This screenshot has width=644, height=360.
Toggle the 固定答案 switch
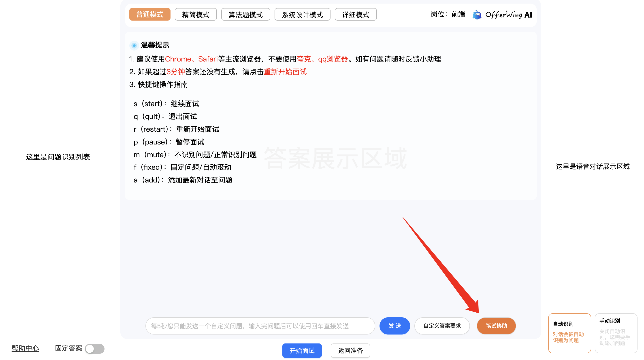tap(94, 349)
